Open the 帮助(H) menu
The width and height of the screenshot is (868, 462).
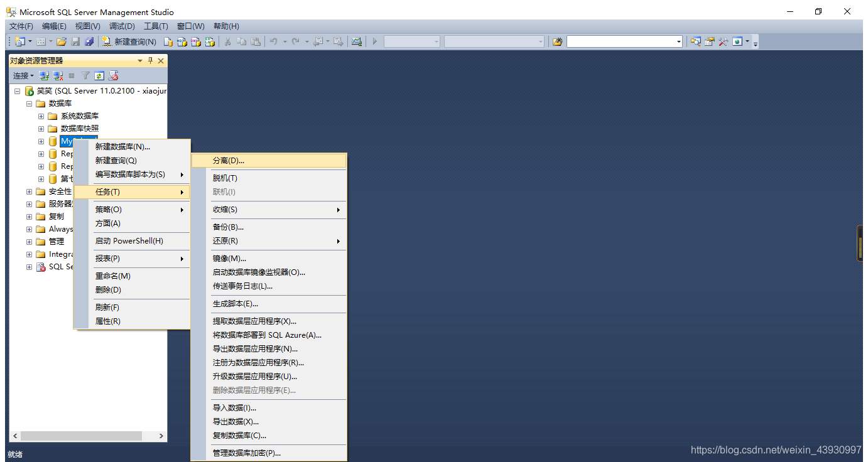pos(226,26)
